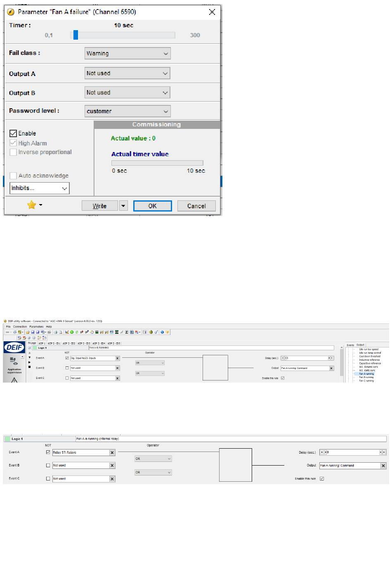Click the Sigma toolbar icon
Image resolution: width=392 pixels, height=573 pixels.
(127, 332)
